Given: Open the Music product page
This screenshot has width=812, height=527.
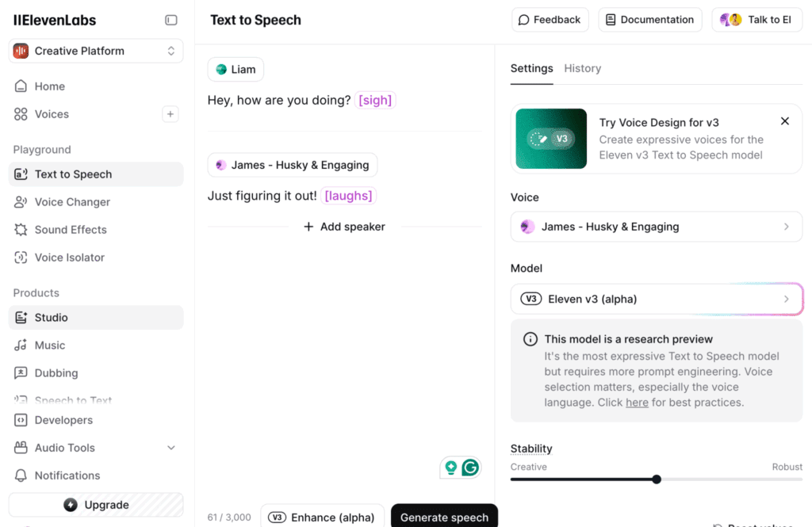Looking at the screenshot, I should coord(50,346).
